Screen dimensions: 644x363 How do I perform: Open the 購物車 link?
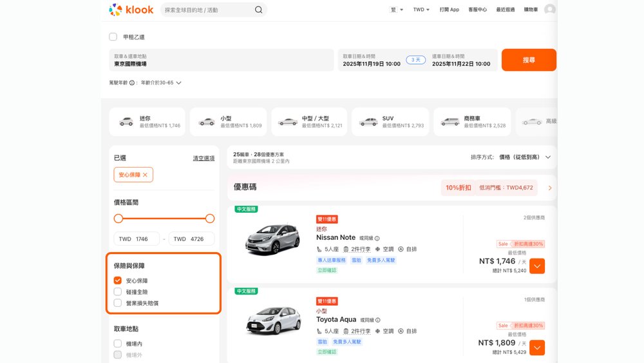[531, 10]
